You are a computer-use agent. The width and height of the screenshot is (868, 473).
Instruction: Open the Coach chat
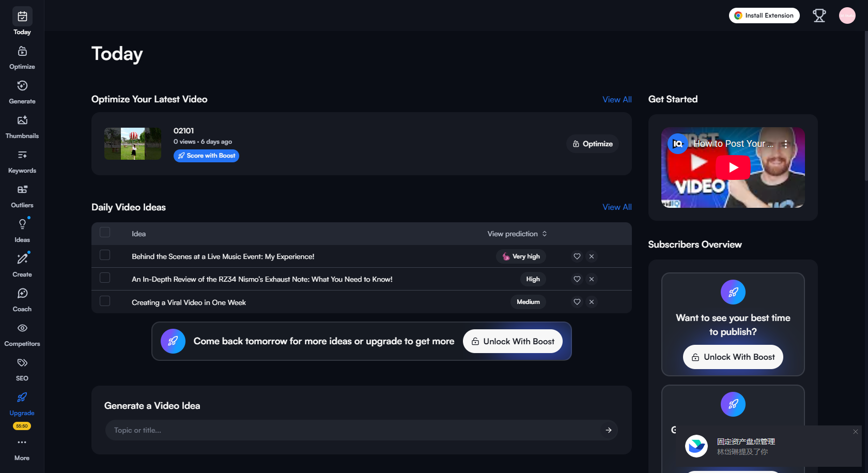(x=22, y=300)
